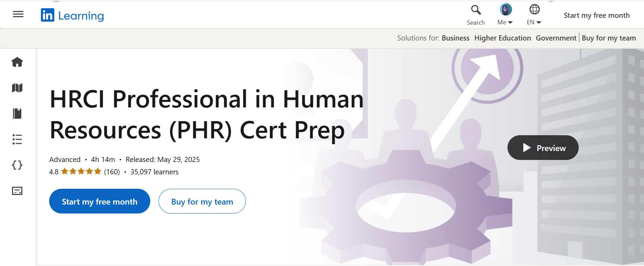Click the 4.8 rating number

click(x=54, y=172)
